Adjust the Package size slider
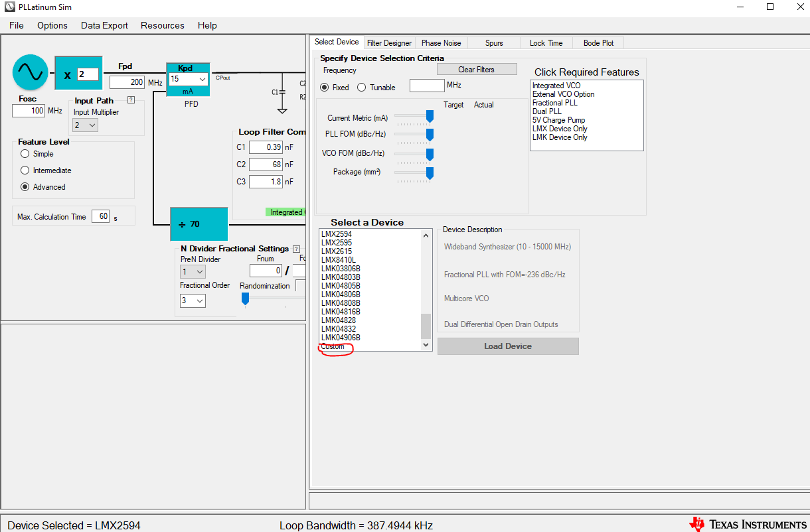 click(430, 172)
